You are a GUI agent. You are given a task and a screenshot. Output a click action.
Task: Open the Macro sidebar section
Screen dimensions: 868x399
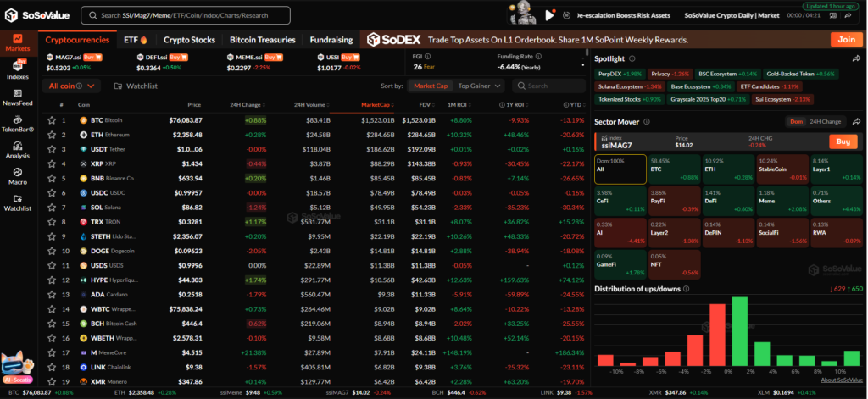coord(18,175)
